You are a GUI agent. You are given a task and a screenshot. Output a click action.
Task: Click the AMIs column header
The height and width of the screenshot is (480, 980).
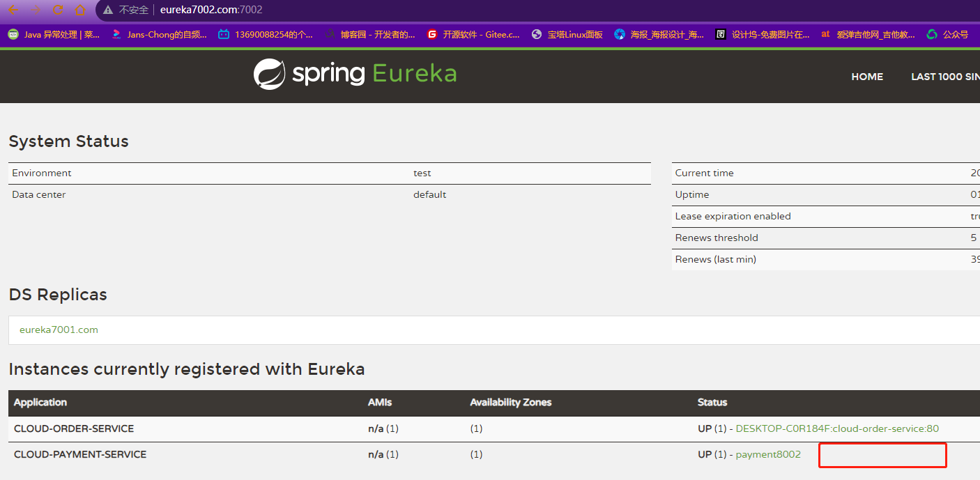[x=380, y=403]
